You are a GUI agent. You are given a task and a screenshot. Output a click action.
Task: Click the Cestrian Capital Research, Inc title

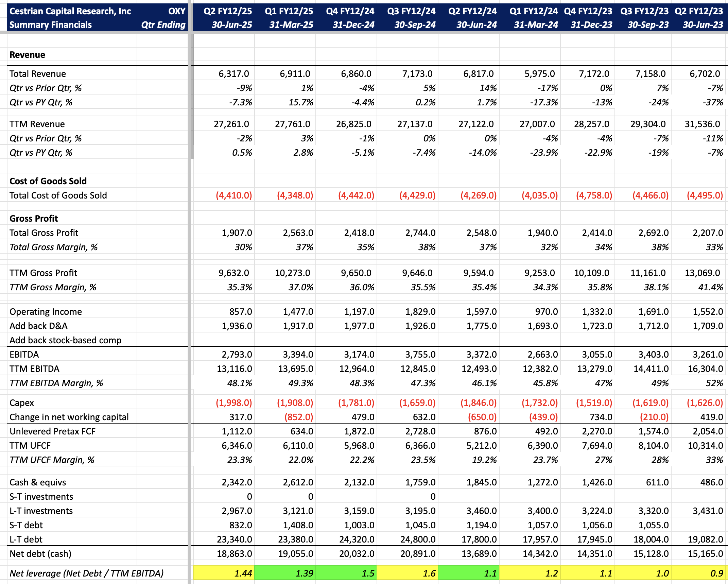point(70,11)
